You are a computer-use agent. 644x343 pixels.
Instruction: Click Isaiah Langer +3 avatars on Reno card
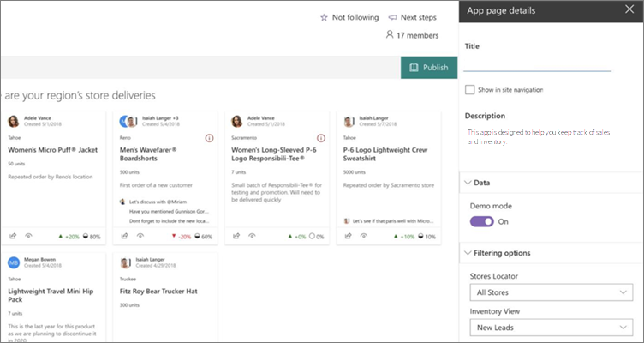[128, 121]
